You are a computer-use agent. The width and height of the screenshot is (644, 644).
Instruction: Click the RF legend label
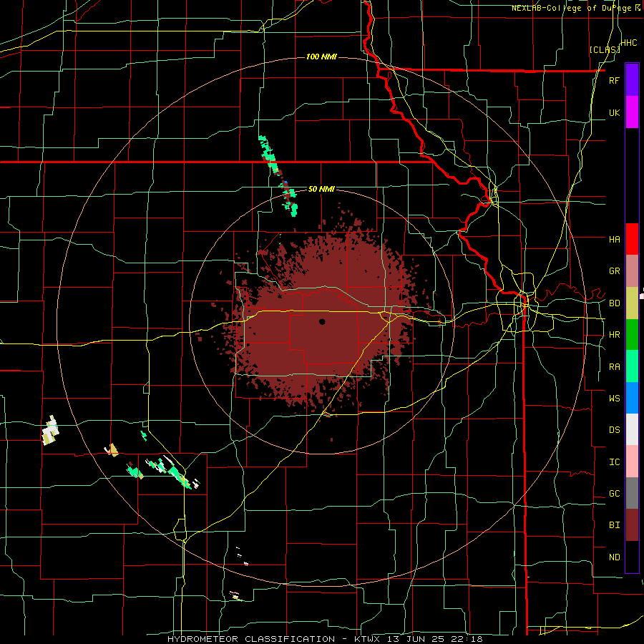pyautogui.click(x=614, y=80)
